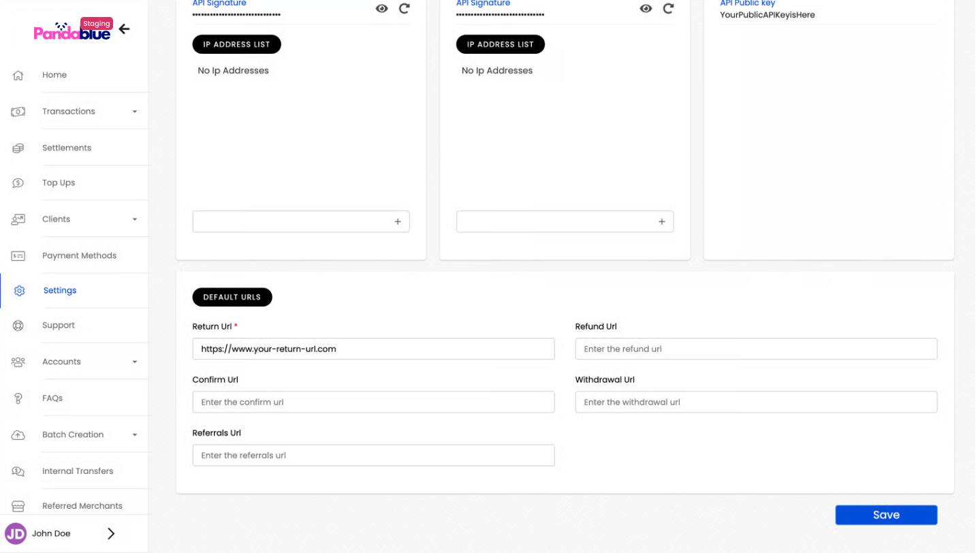Add IP address with first plus button
The image size is (980, 553).
(x=398, y=222)
